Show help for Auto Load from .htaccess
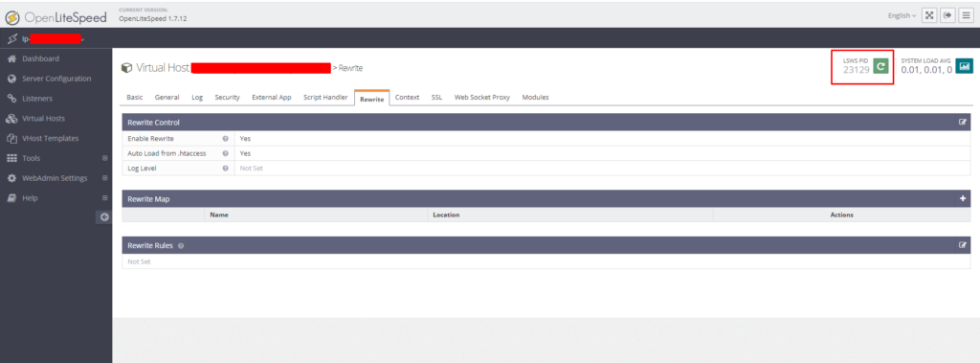 click(x=225, y=153)
